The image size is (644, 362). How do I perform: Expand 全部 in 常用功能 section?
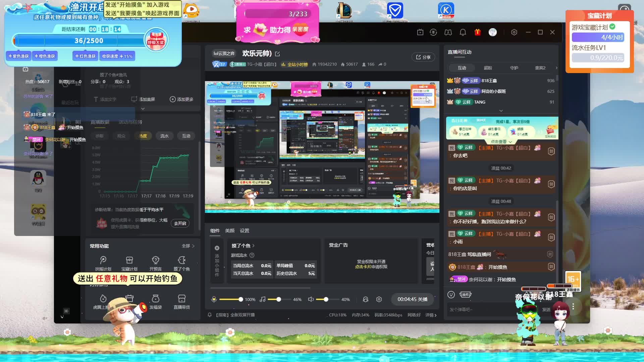click(x=188, y=246)
